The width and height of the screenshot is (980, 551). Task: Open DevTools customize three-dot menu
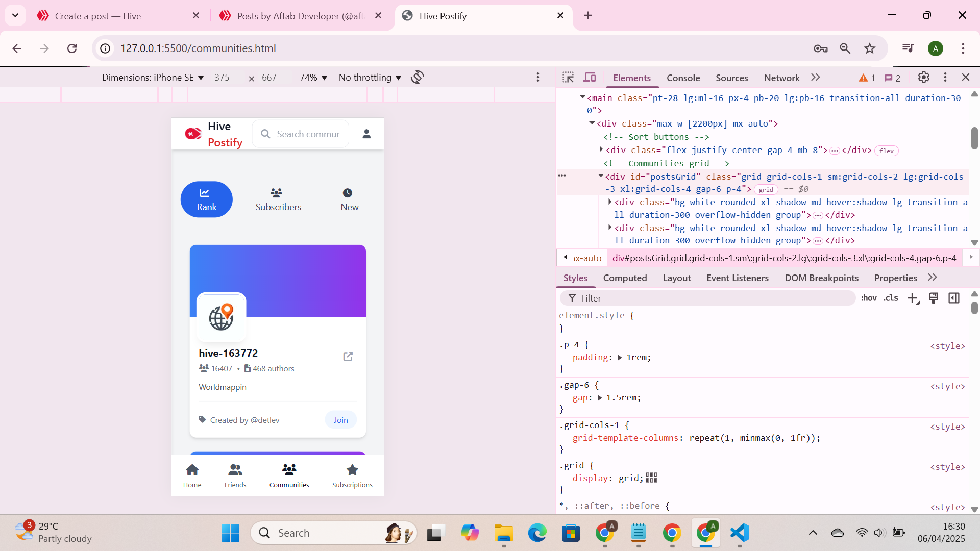click(x=945, y=77)
